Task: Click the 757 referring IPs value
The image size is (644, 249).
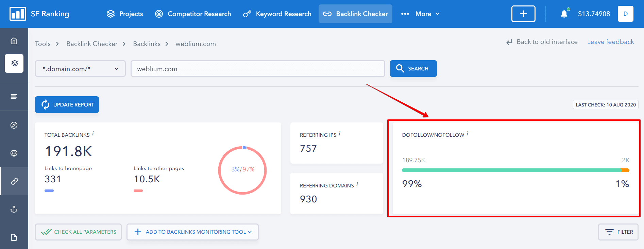Action: point(308,149)
